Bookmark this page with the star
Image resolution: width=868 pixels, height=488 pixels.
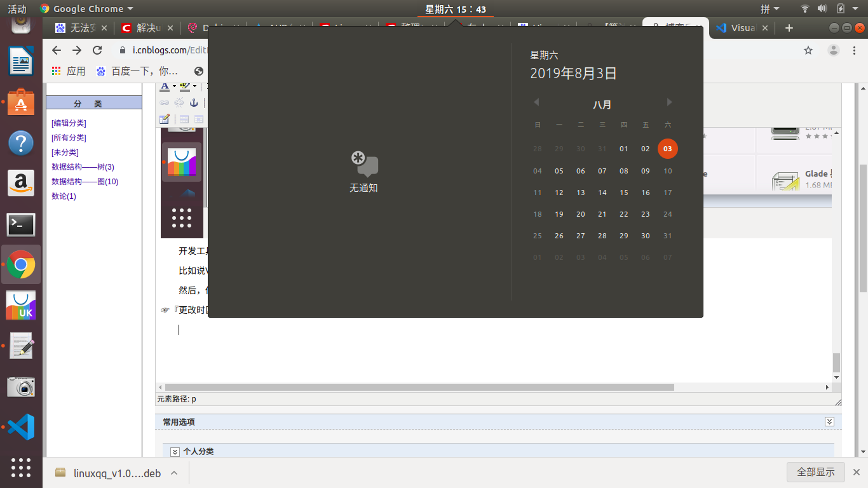point(808,50)
